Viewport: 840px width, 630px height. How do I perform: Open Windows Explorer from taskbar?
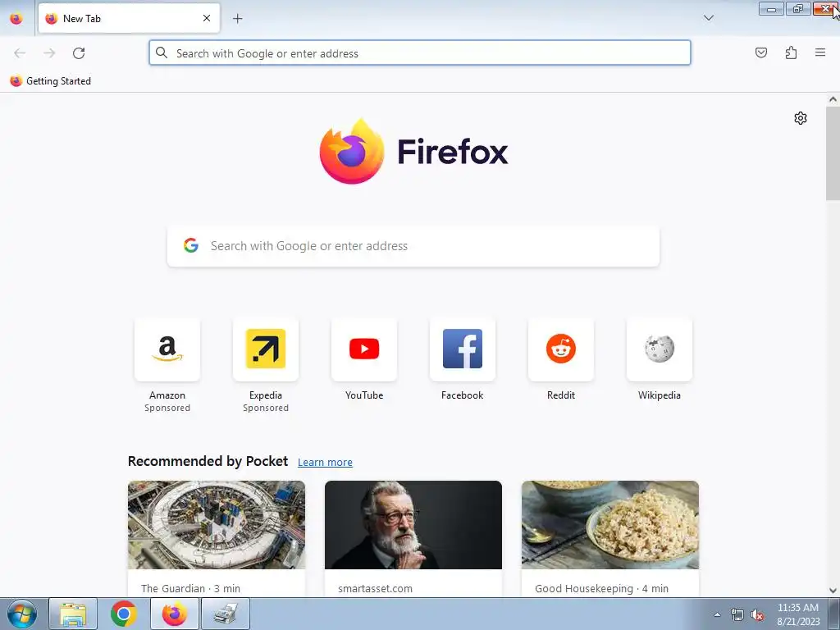[73, 614]
